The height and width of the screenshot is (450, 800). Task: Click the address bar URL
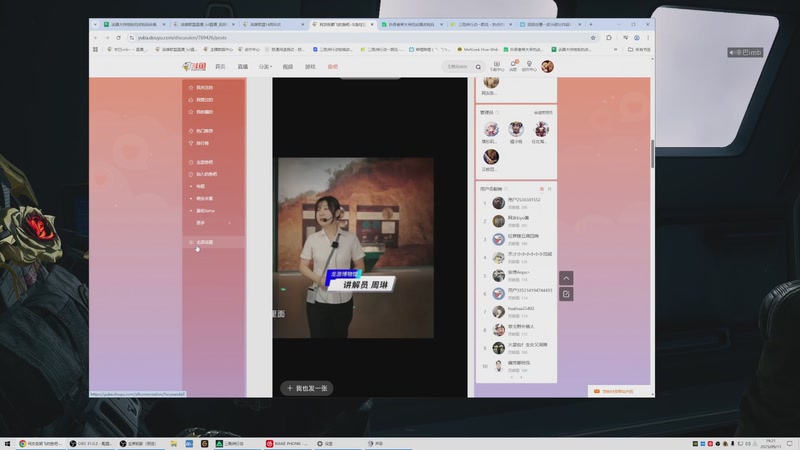tap(182, 38)
